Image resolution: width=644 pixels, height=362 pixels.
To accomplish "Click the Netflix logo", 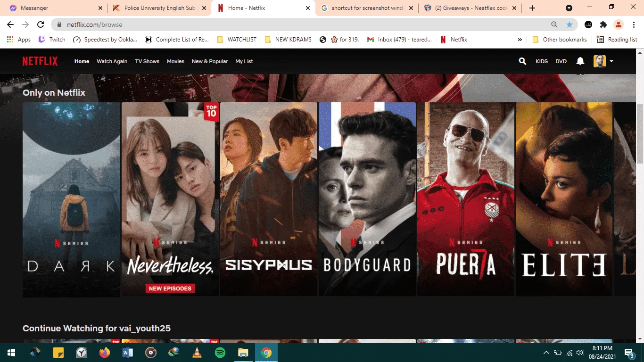I will 40,61.
